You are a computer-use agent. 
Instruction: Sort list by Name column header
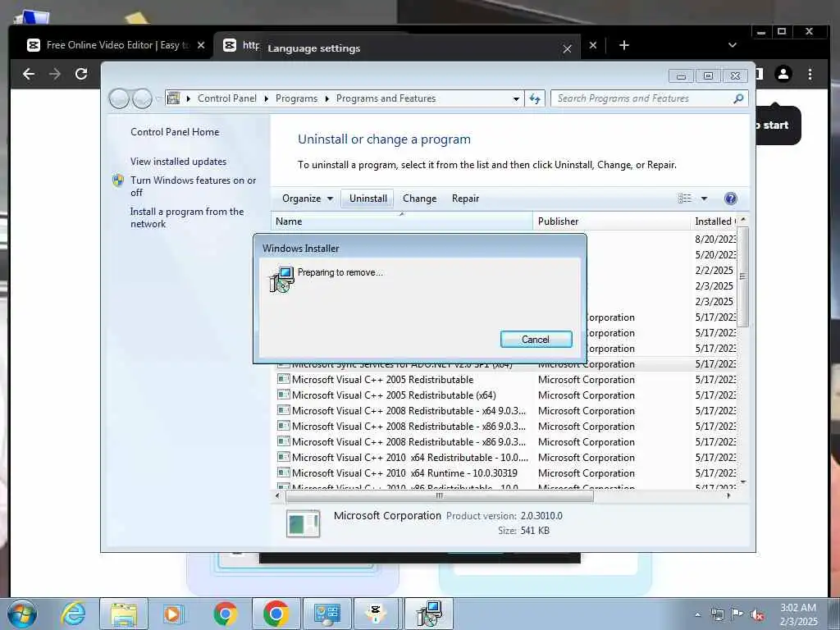[x=402, y=221]
